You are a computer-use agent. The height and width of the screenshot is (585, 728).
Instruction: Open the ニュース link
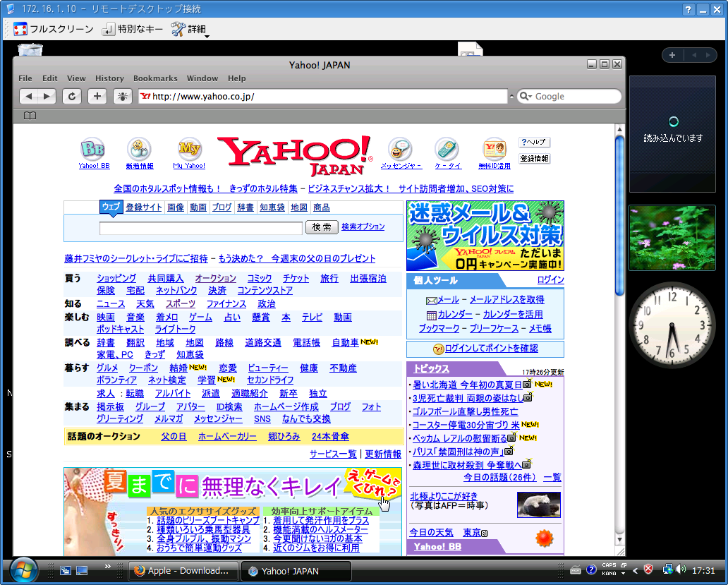pyautogui.click(x=111, y=303)
